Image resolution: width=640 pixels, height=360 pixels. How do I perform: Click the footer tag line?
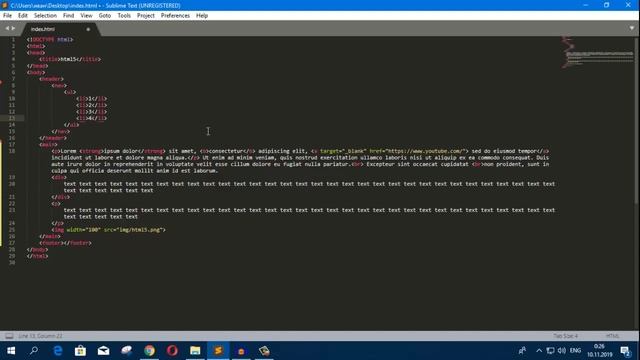click(x=65, y=243)
